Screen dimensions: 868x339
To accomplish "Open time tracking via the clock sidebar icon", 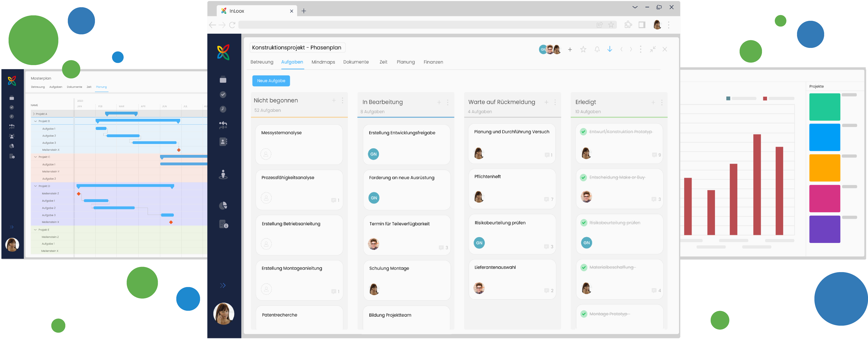I will [223, 109].
